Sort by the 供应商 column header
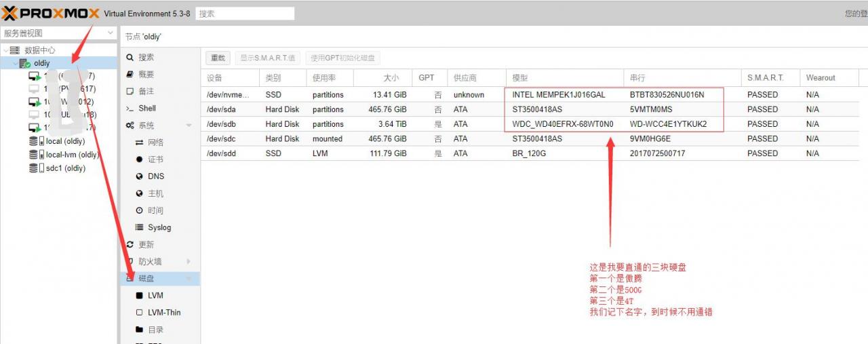The width and height of the screenshot is (868, 344). pyautogui.click(x=477, y=78)
